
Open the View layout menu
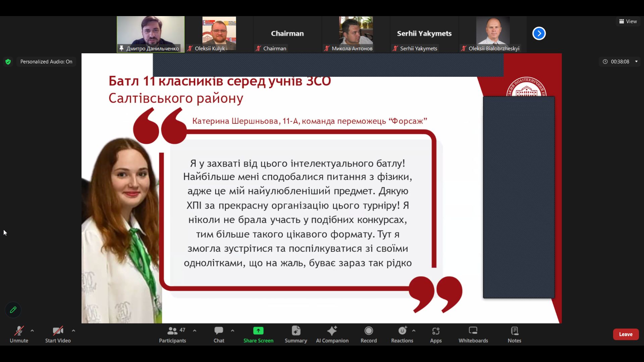(628, 21)
